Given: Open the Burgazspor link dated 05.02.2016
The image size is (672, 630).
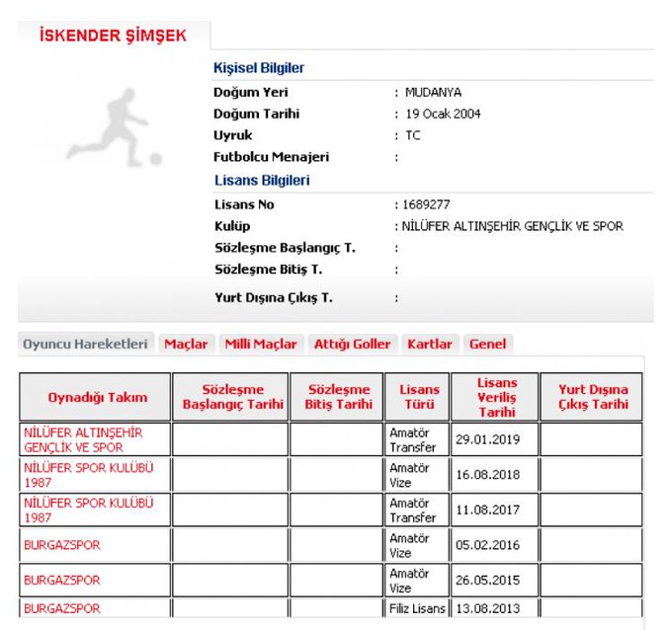Looking at the screenshot, I should coord(62,545).
